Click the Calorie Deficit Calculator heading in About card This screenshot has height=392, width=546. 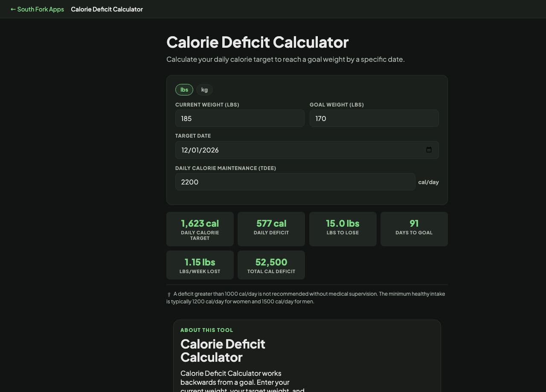(x=223, y=350)
